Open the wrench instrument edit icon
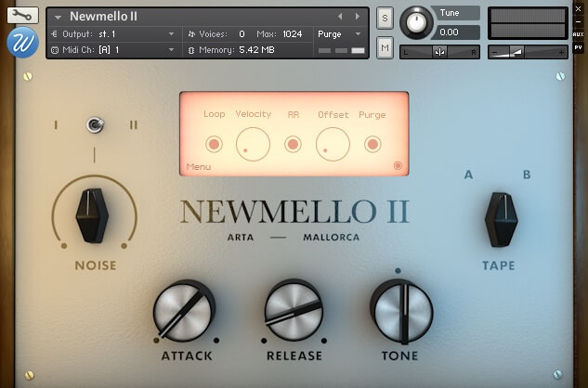This screenshot has width=588, height=388. pos(22,15)
